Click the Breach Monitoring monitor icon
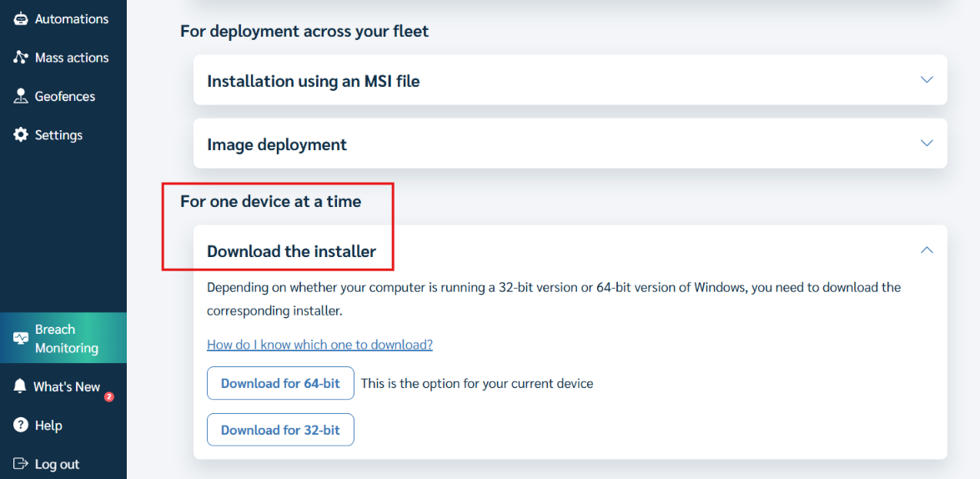 [x=21, y=338]
